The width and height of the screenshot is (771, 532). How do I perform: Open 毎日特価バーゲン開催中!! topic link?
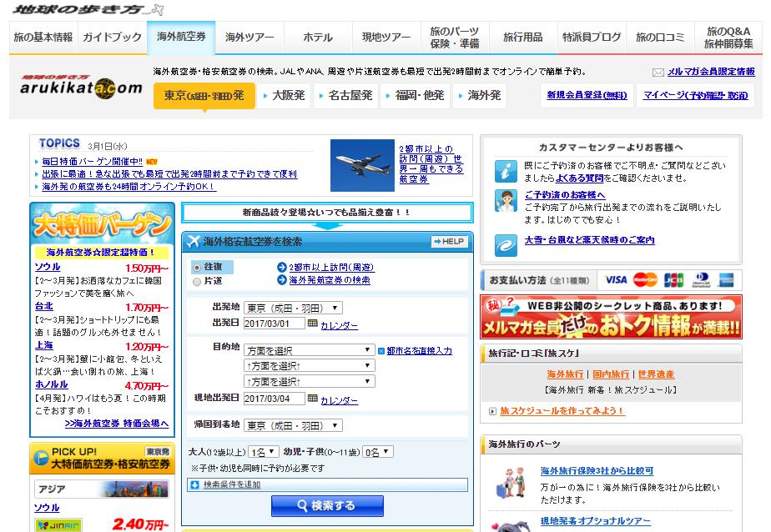93,162
